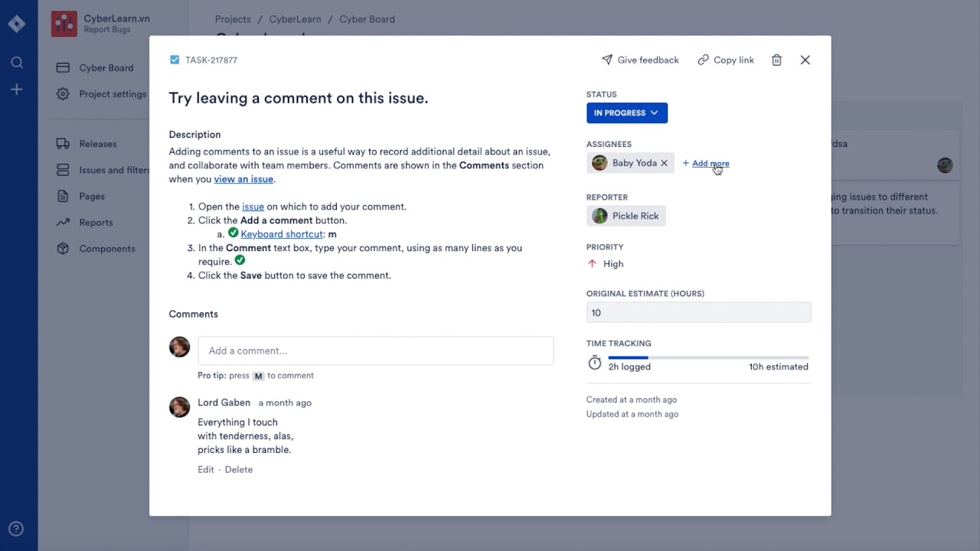980x551 pixels.
Task: Delete the Lord Gaben comment
Action: click(238, 469)
